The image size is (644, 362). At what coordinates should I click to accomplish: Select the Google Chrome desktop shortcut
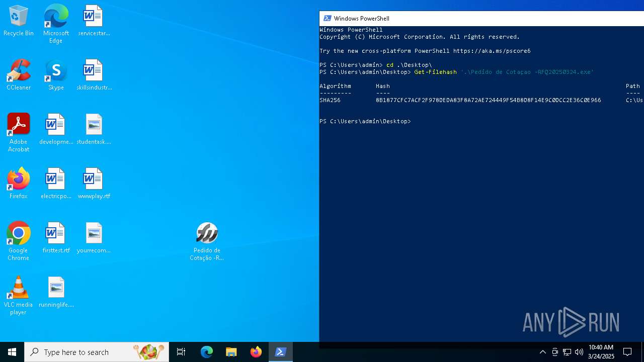tap(19, 241)
